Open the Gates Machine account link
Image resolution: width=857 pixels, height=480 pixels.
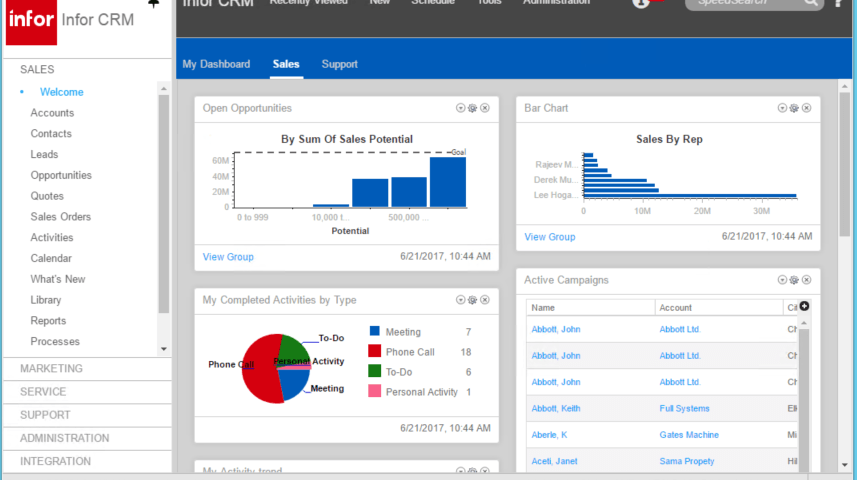click(x=689, y=435)
